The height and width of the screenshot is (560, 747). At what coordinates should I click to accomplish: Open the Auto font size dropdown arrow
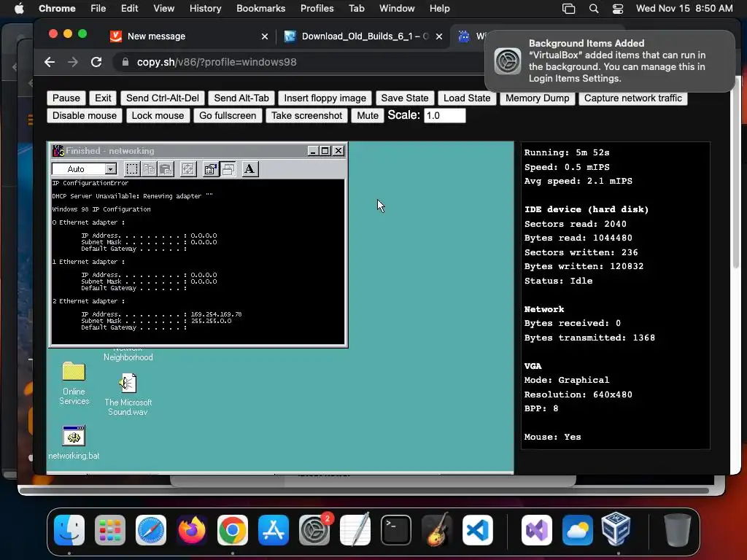pos(111,169)
